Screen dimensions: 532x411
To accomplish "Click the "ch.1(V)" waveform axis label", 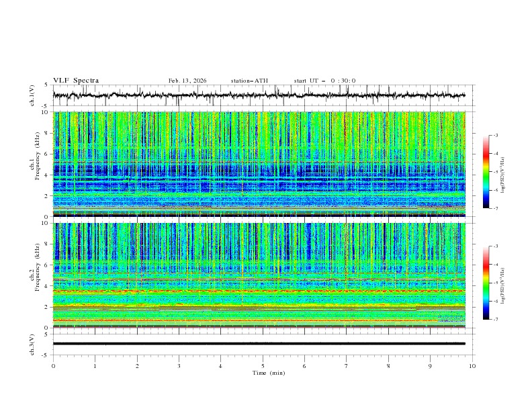I will [x=32, y=95].
